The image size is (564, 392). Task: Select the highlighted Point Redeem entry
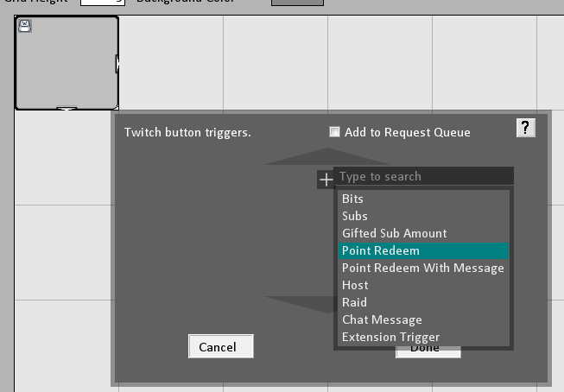[x=423, y=250]
